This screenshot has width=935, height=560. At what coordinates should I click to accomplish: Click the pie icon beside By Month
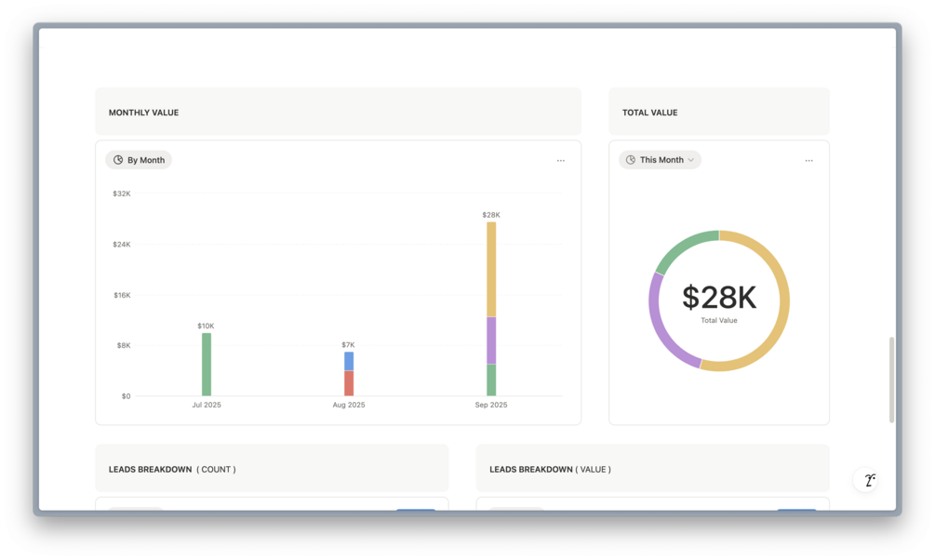[x=118, y=160]
